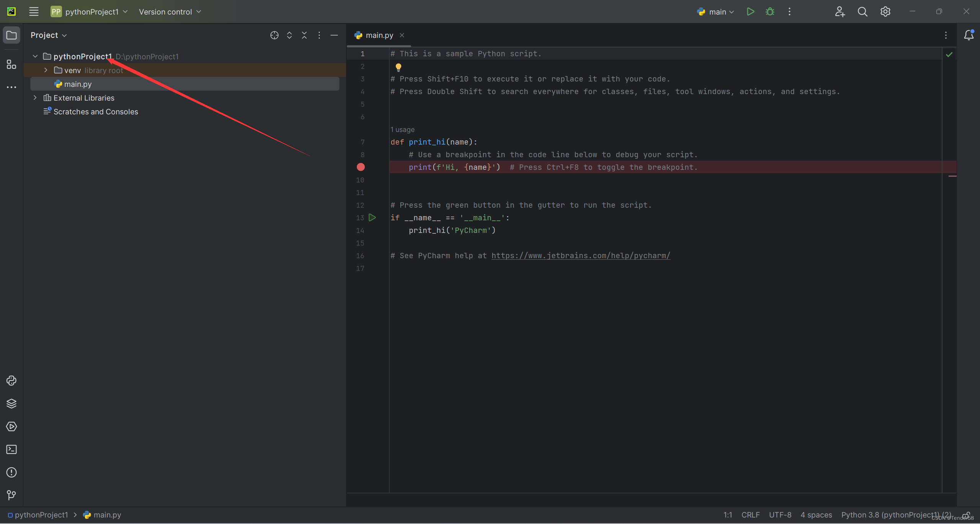Open the Services tool window
This screenshot has height=524, width=980.
11,426
